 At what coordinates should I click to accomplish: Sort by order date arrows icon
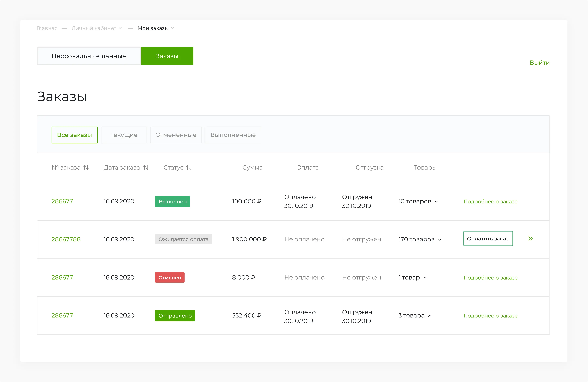coord(146,168)
